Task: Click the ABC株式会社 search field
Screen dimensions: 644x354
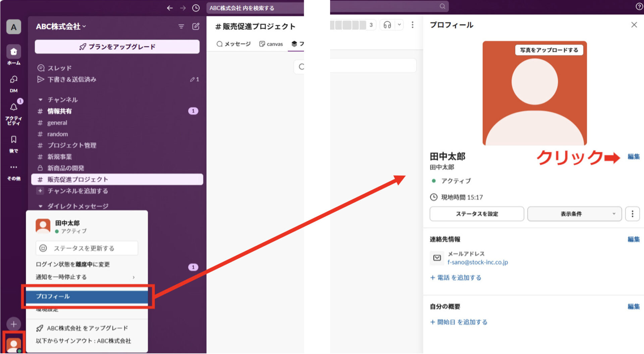Action: click(x=255, y=7)
